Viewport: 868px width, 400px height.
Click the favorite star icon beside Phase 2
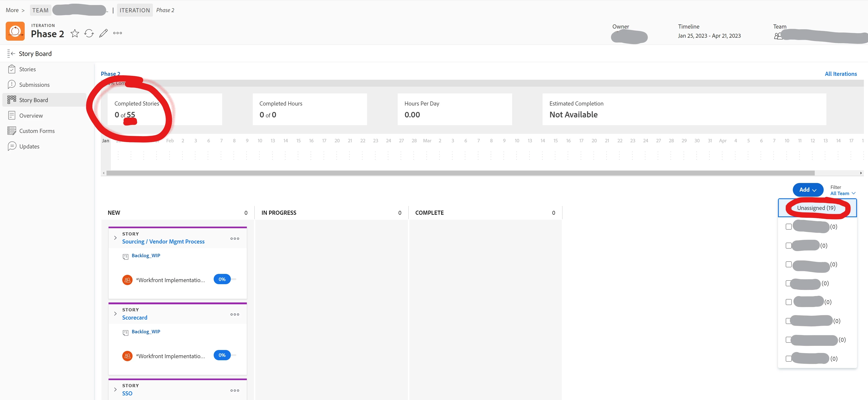[x=75, y=33]
